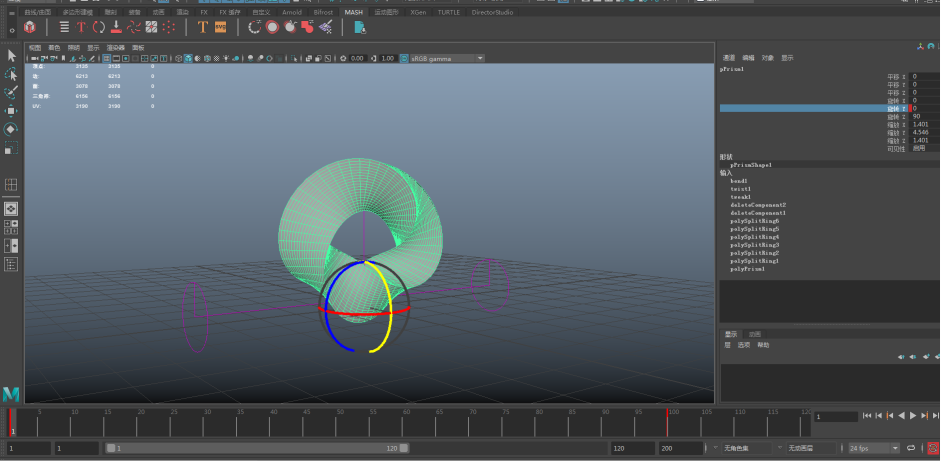Switch to the MASH shelf tab
The height and width of the screenshot is (462, 941).
pos(353,12)
